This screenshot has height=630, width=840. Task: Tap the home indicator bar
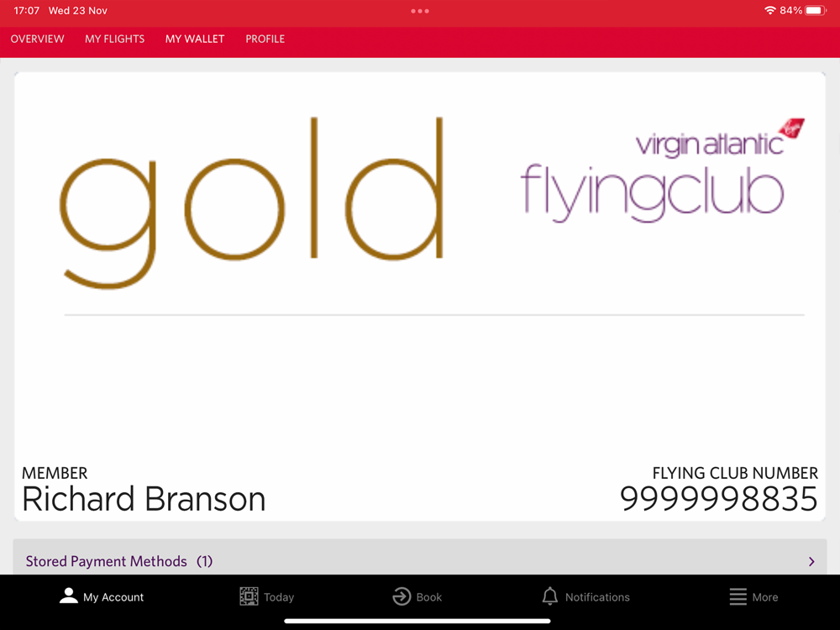pos(417,622)
